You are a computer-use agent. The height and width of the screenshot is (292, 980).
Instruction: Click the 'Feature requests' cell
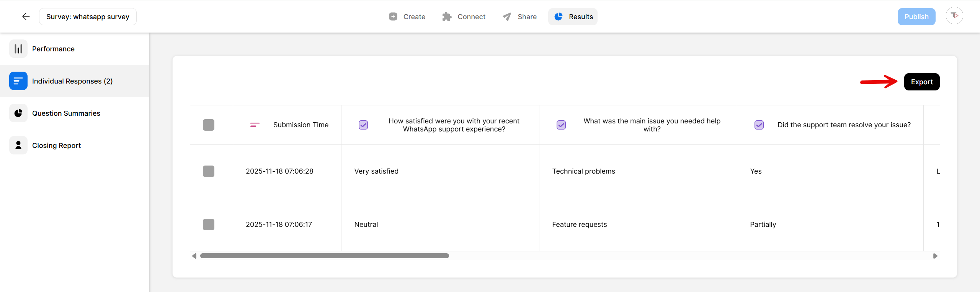tap(638, 225)
